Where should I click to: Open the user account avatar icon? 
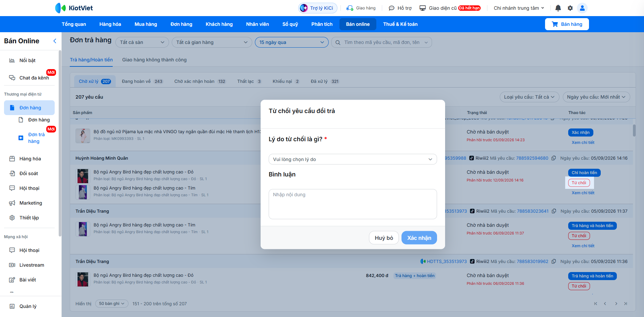click(582, 8)
